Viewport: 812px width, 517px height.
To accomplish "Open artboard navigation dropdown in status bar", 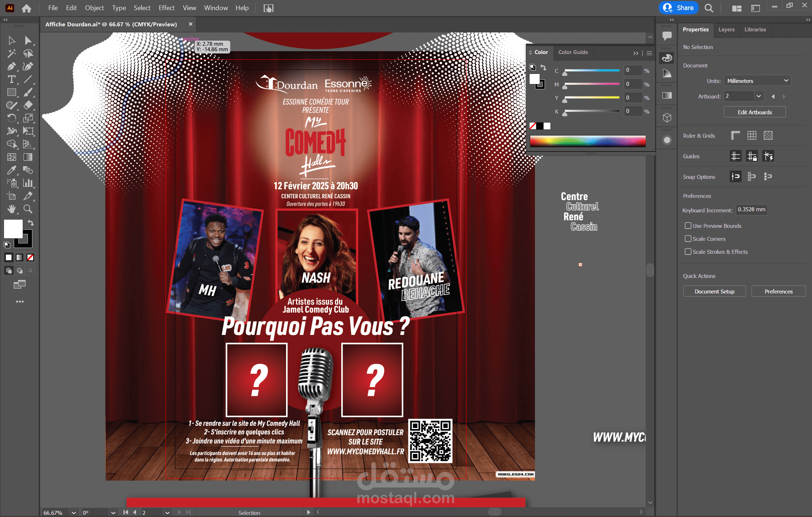I will pos(167,513).
